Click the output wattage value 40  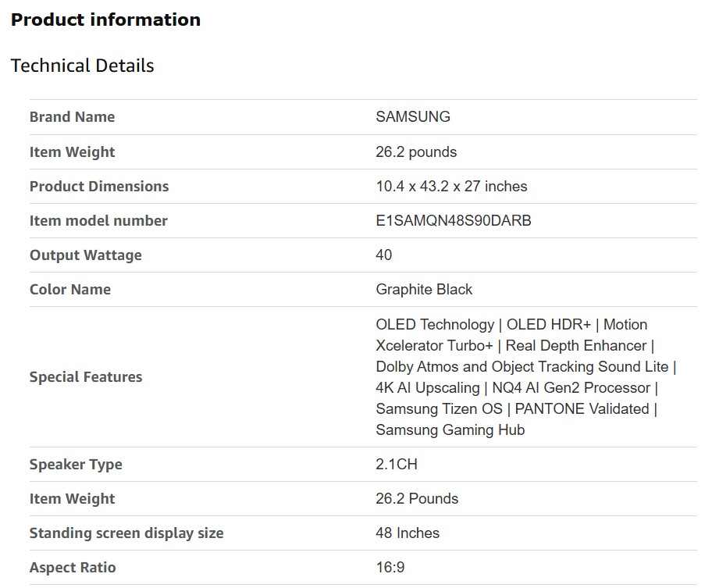[x=384, y=255]
